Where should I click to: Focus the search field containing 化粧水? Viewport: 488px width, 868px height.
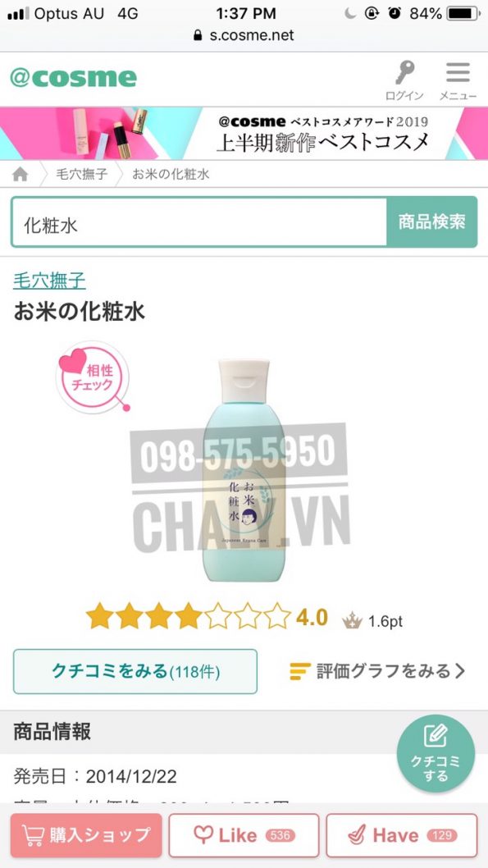(x=199, y=222)
